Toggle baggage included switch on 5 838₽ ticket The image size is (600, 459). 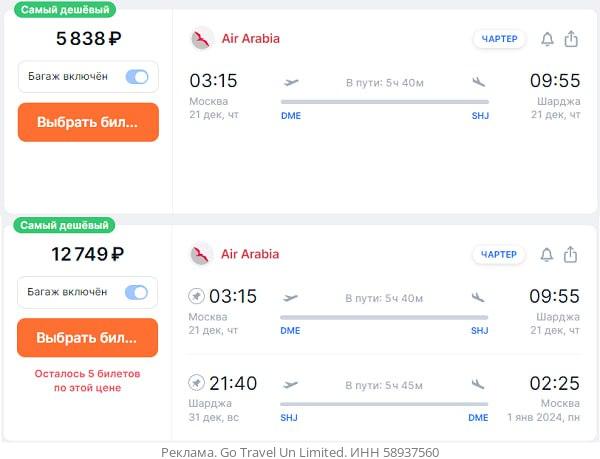(x=137, y=77)
